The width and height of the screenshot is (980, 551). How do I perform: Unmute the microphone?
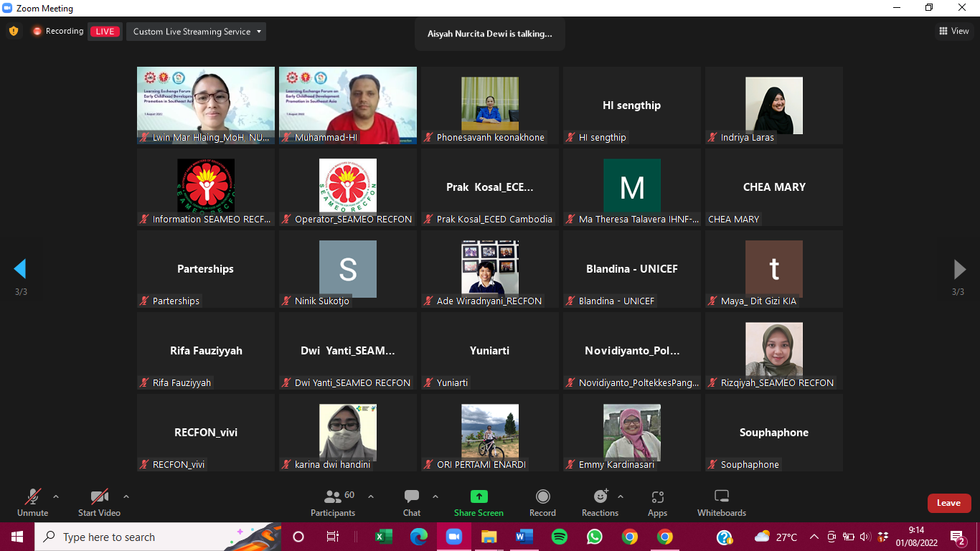tap(33, 497)
